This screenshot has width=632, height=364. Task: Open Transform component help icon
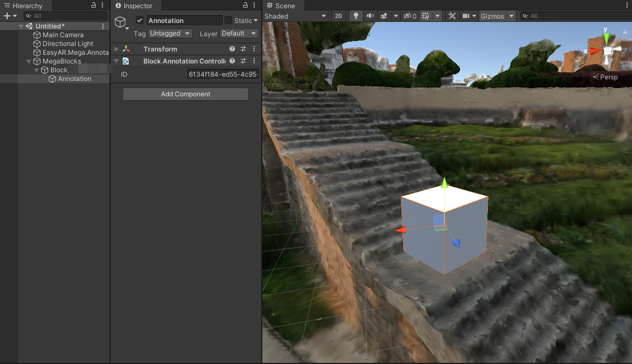tap(232, 49)
